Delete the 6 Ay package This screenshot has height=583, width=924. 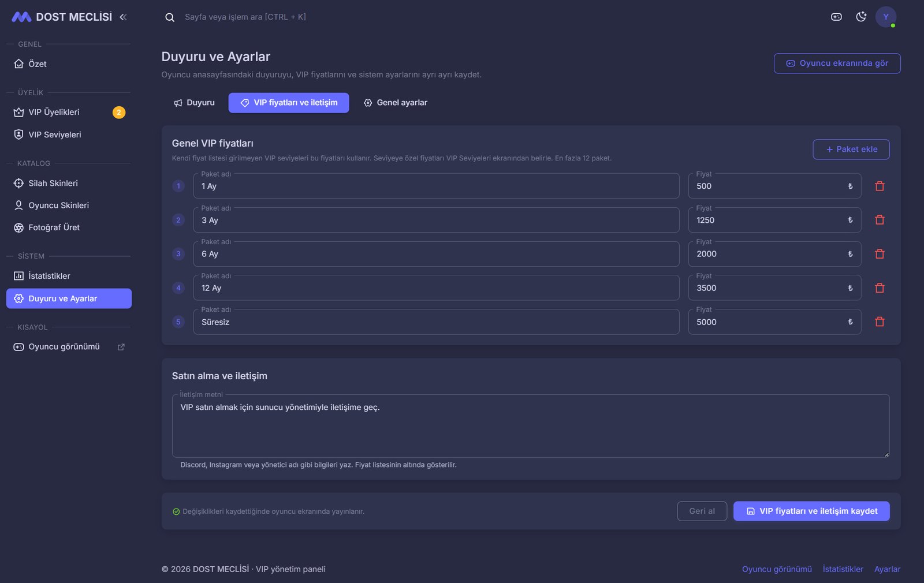coord(880,254)
